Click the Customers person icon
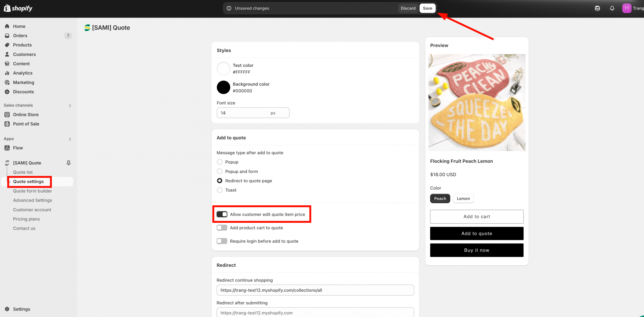Screen dimensions: 644x317 [7, 54]
